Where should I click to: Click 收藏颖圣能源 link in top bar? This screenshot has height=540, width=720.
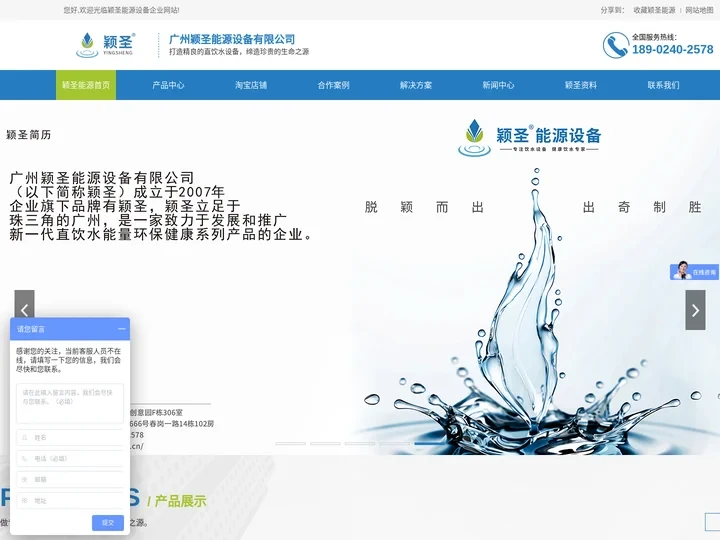coord(654,10)
